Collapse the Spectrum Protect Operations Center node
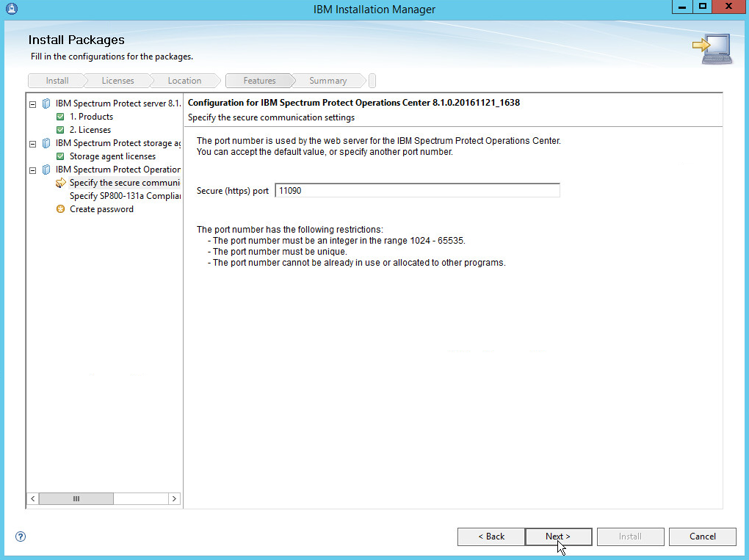Viewport: 749px width, 560px height. [x=32, y=170]
